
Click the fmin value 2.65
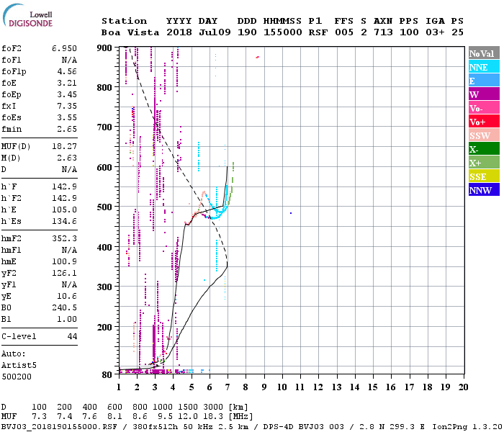(x=67, y=129)
